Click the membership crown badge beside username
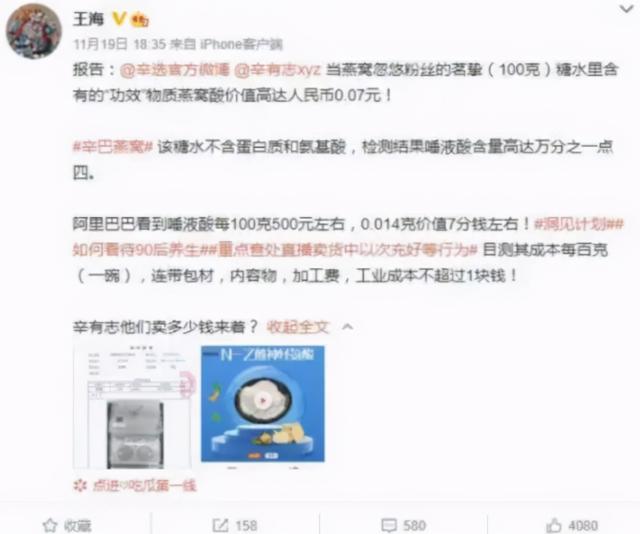 pos(139,19)
